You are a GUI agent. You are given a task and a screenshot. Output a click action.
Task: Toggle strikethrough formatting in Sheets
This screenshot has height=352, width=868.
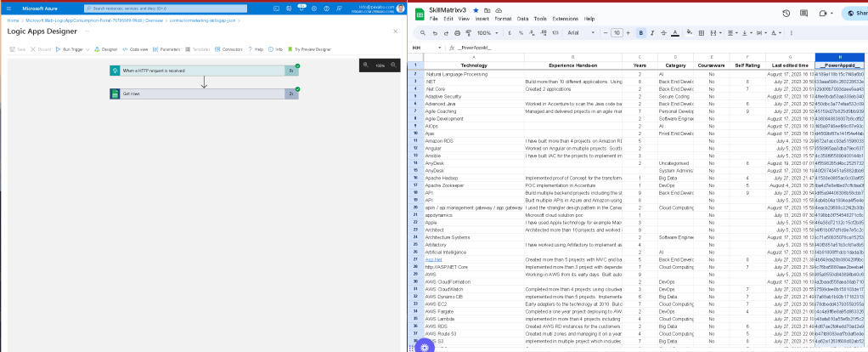tap(663, 32)
